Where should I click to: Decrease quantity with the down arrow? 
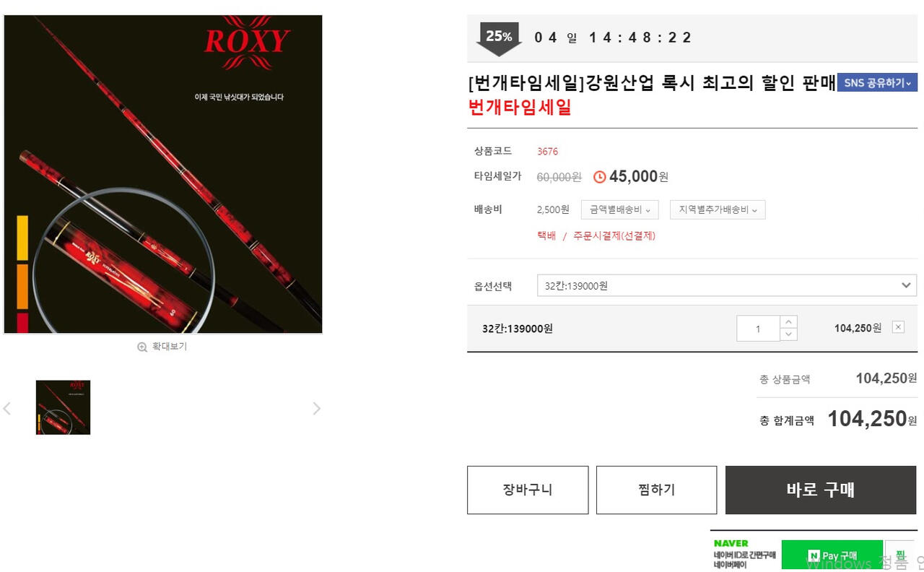pyautogui.click(x=788, y=334)
